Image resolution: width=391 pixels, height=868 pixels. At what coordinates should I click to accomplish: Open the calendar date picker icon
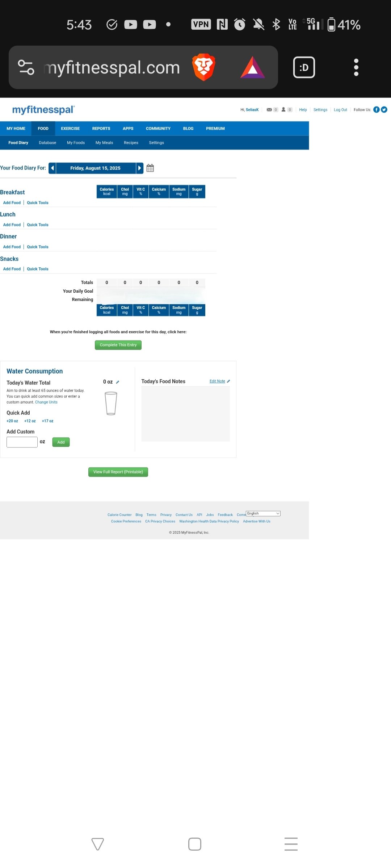(150, 168)
